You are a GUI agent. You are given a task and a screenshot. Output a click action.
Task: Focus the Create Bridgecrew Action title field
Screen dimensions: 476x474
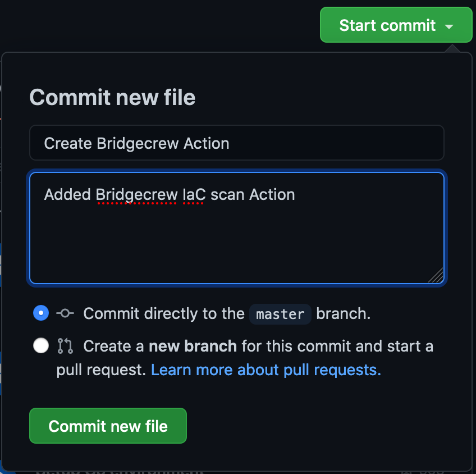tap(237, 143)
